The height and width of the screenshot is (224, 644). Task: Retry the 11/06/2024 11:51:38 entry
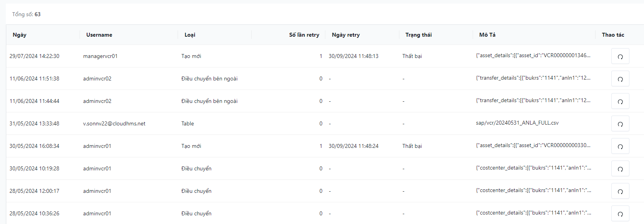click(620, 79)
